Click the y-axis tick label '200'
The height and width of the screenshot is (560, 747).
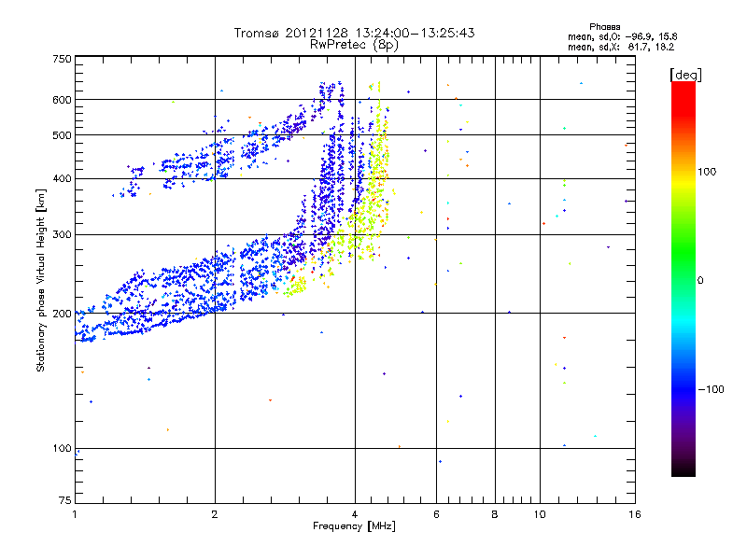click(62, 314)
